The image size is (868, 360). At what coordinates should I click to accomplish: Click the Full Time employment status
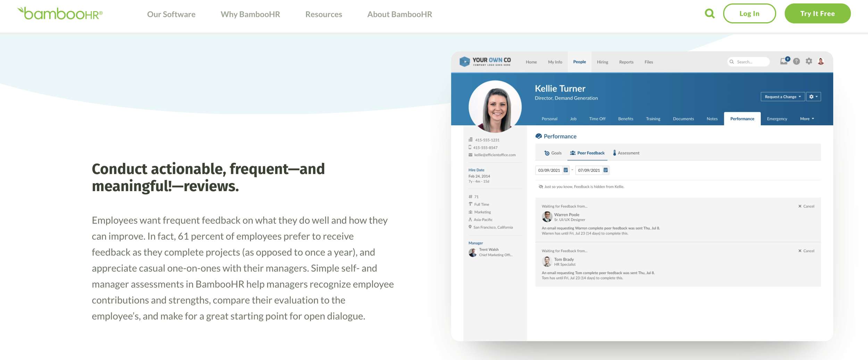pos(482,204)
